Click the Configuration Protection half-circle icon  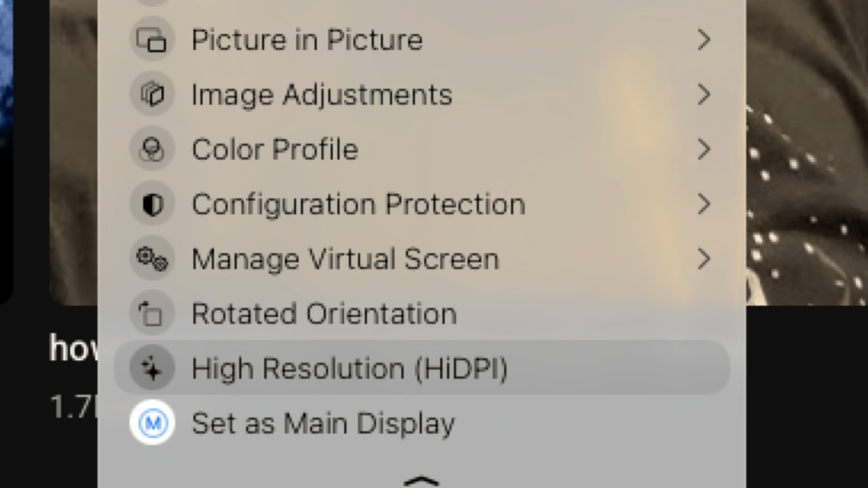point(152,204)
